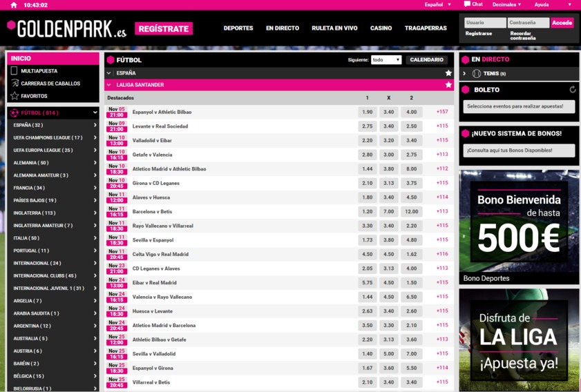Open the Getafe v Valencia match
The width and height of the screenshot is (581, 392).
coord(152,155)
